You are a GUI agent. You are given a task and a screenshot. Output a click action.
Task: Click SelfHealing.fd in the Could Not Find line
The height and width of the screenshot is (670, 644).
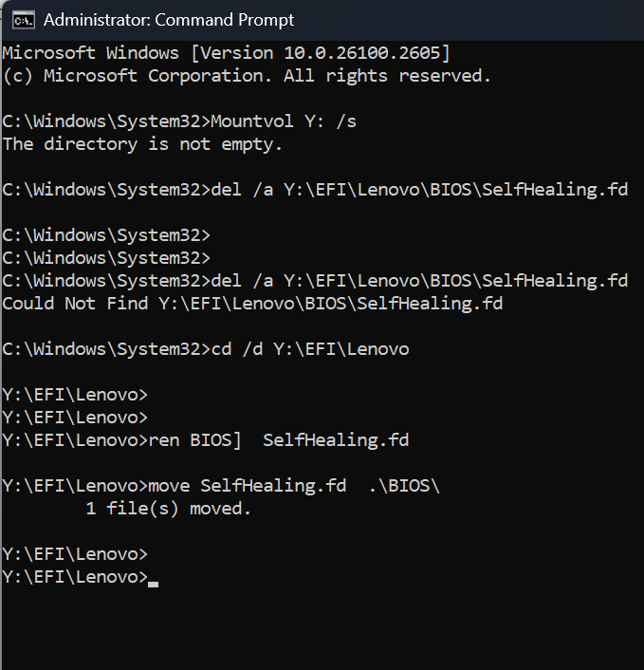(430, 304)
